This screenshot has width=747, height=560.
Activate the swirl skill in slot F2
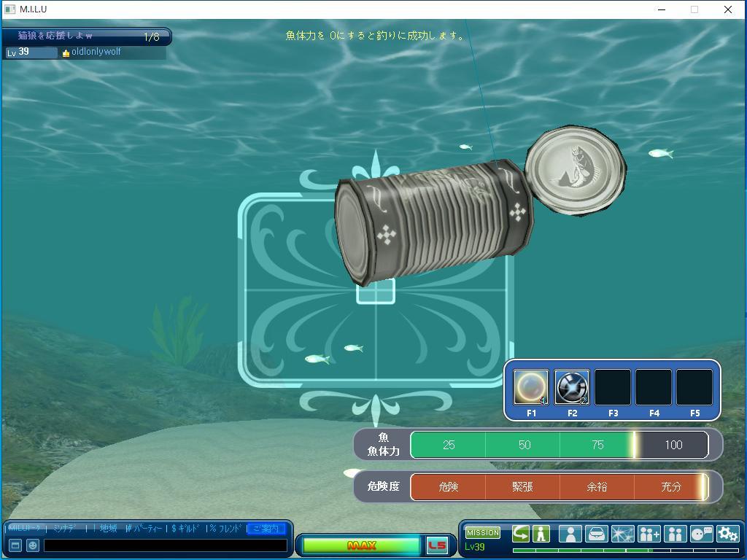(x=572, y=386)
